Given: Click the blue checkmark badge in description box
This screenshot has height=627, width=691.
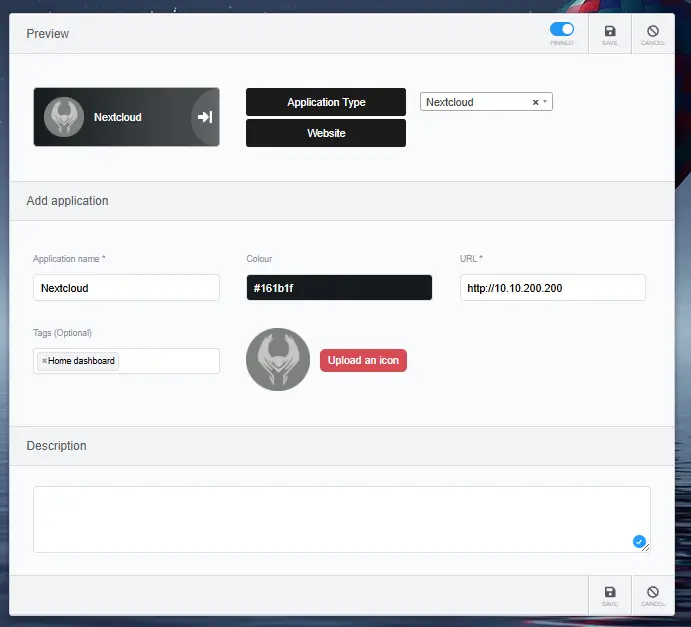Looking at the screenshot, I should 639,542.
